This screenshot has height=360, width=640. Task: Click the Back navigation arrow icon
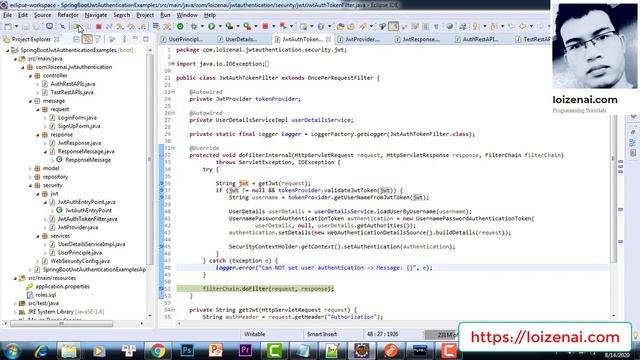click(522, 27)
